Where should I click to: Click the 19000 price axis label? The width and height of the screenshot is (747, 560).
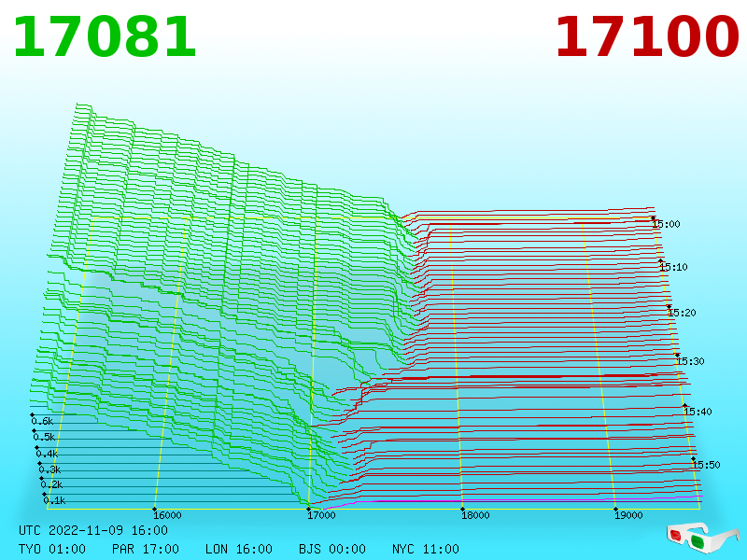628,515
